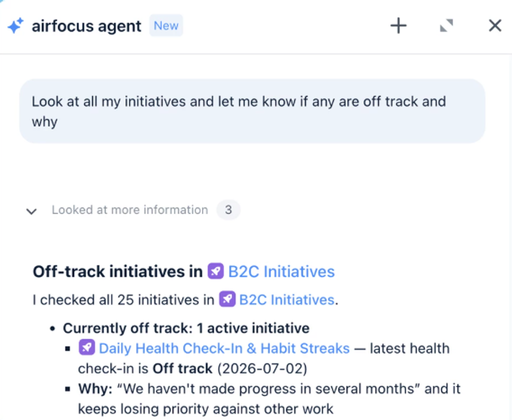Click the 'Looked at more information' label
512x420 pixels.
pos(130,210)
